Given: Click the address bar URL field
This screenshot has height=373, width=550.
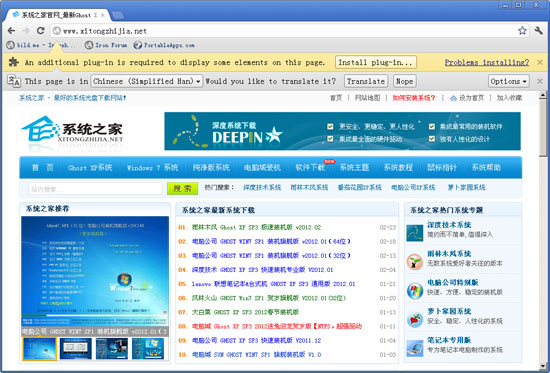Looking at the screenshot, I should click(x=289, y=31).
